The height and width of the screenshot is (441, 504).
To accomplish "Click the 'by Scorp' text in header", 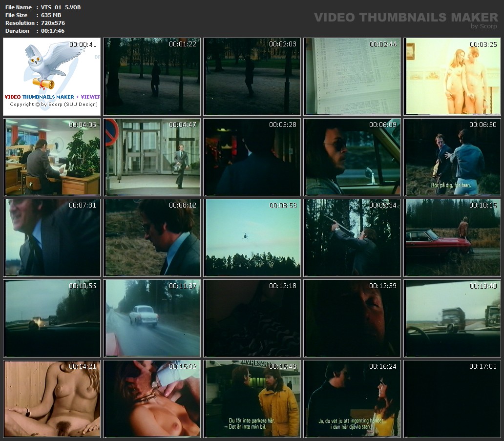I will (483, 26).
